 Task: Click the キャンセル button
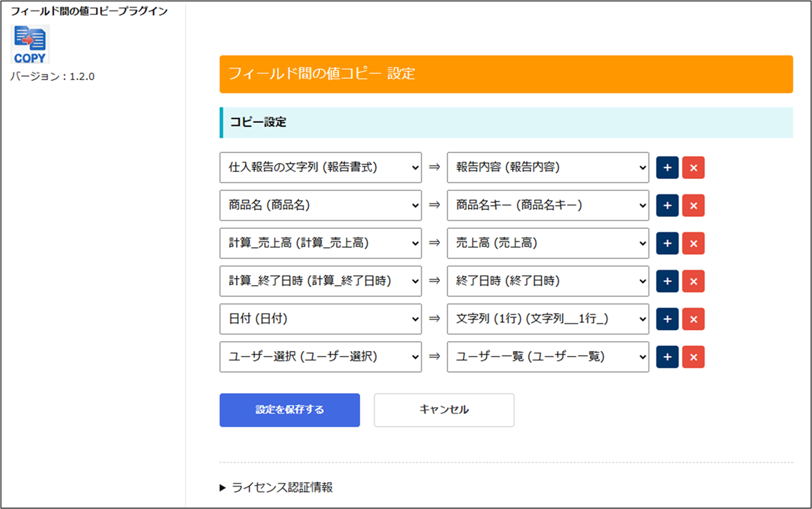point(444,410)
